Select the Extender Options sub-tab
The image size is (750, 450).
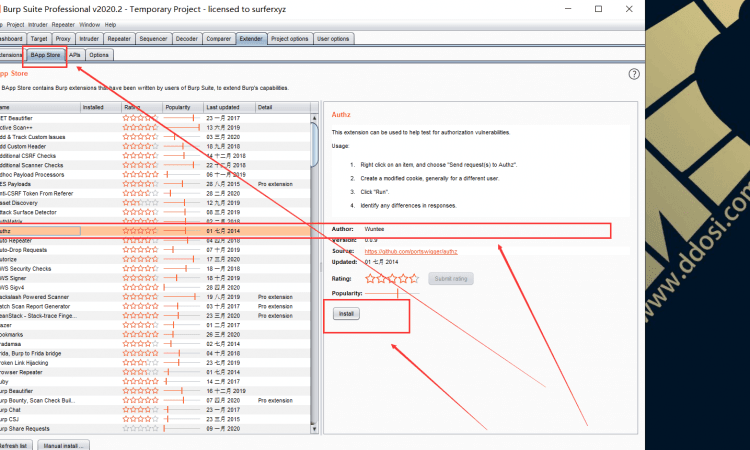[99, 55]
